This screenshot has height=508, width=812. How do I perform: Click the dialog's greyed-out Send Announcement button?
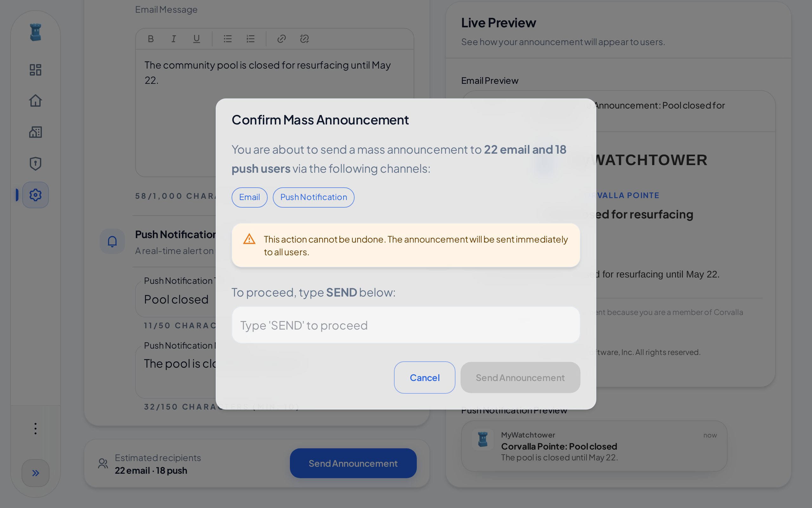click(x=520, y=378)
